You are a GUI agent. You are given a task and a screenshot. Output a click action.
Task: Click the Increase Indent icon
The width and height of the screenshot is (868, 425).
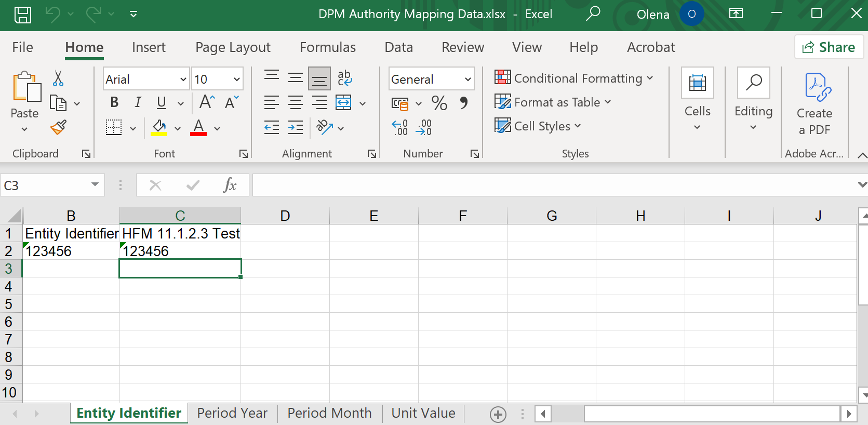[295, 127]
